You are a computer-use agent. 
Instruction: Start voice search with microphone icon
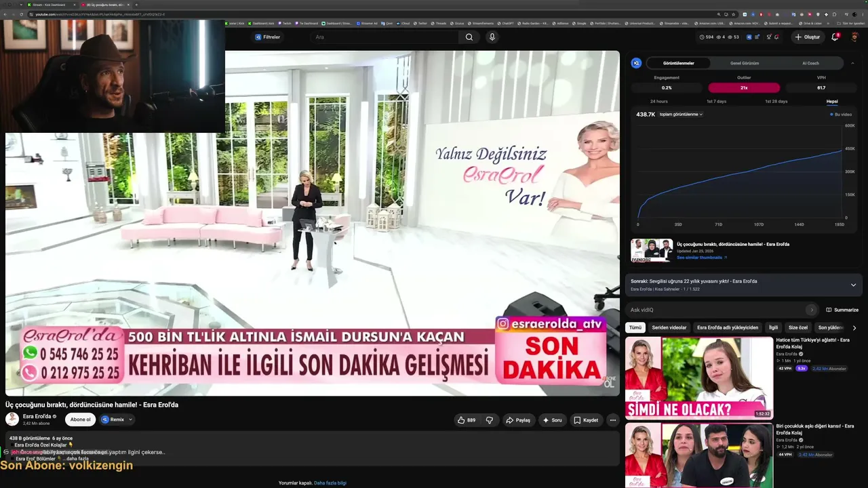492,37
